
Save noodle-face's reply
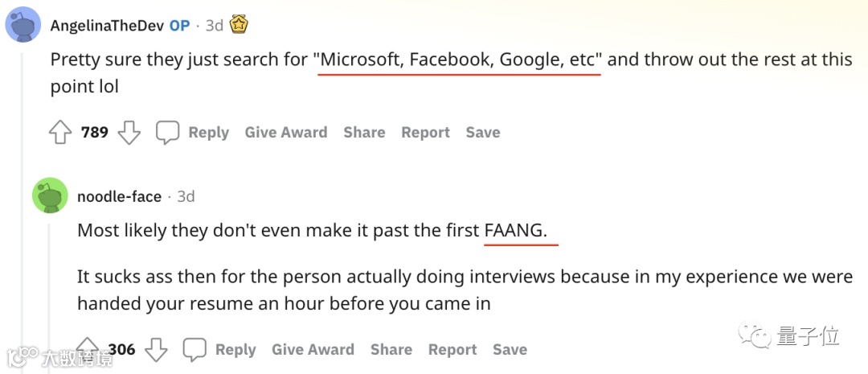pos(510,350)
